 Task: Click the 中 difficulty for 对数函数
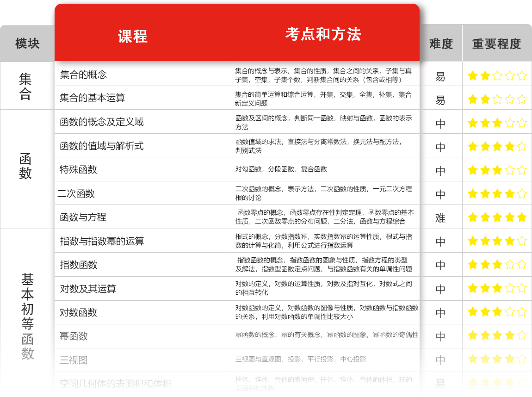440,312
